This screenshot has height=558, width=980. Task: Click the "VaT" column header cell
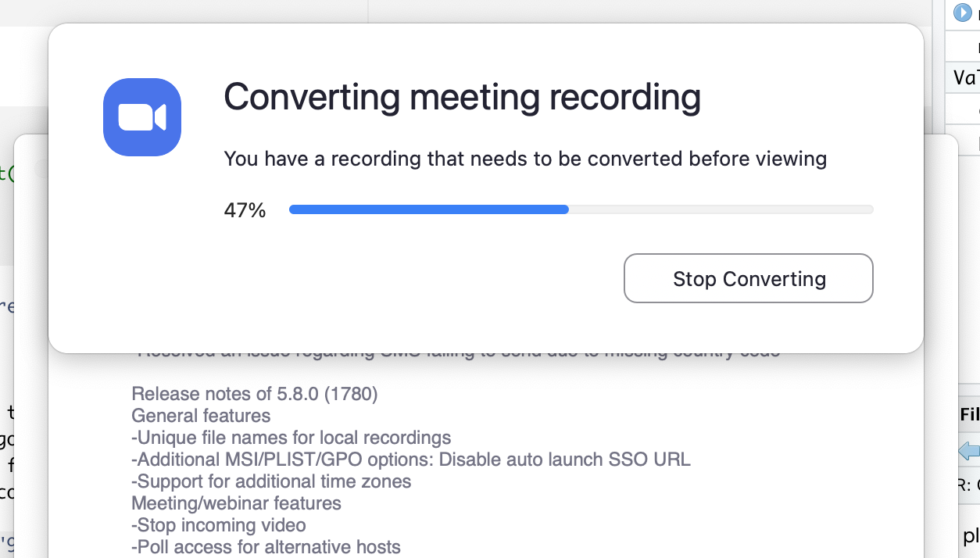click(966, 78)
